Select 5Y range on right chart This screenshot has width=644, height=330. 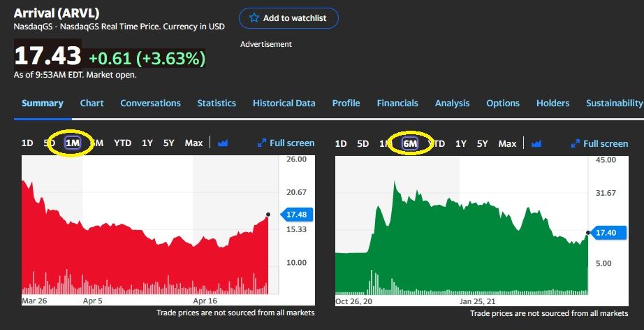pyautogui.click(x=483, y=144)
